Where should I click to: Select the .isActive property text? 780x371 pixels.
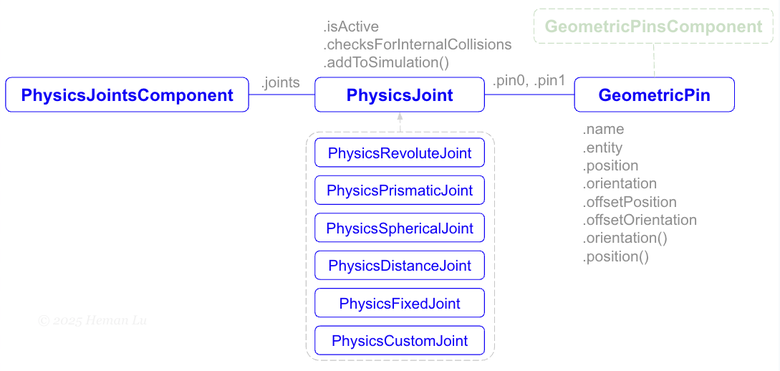[351, 26]
